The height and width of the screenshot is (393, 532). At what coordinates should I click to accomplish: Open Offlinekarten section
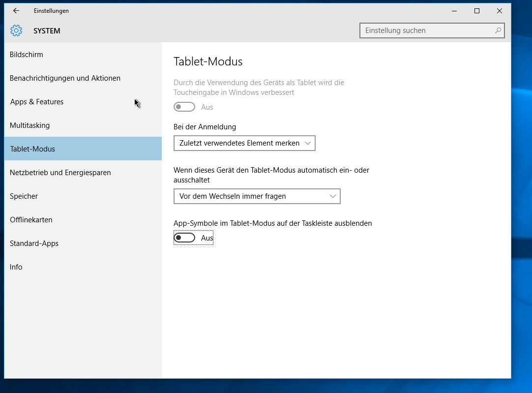(83, 219)
